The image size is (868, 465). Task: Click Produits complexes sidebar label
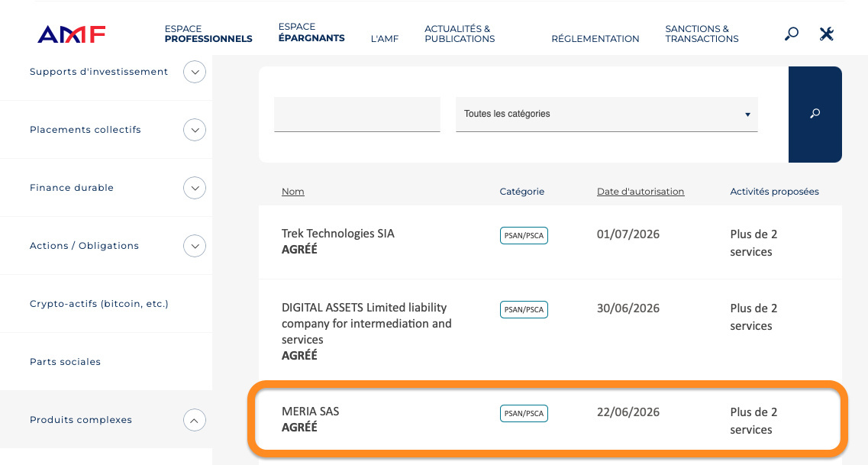[81, 420]
